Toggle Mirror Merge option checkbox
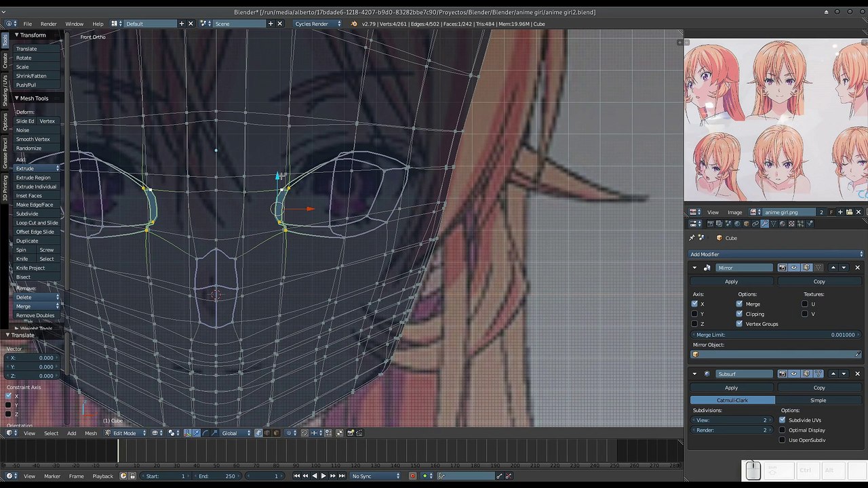The width and height of the screenshot is (868, 488). click(739, 304)
